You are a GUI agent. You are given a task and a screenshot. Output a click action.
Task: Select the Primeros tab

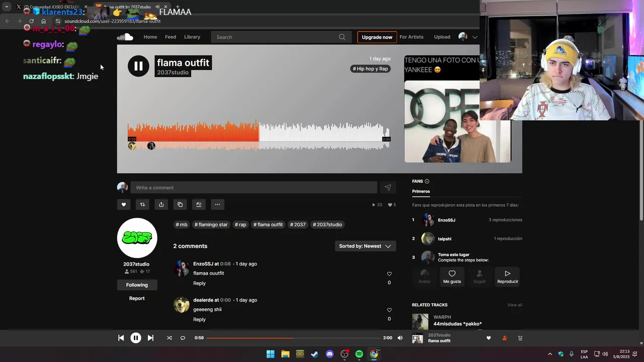click(421, 191)
